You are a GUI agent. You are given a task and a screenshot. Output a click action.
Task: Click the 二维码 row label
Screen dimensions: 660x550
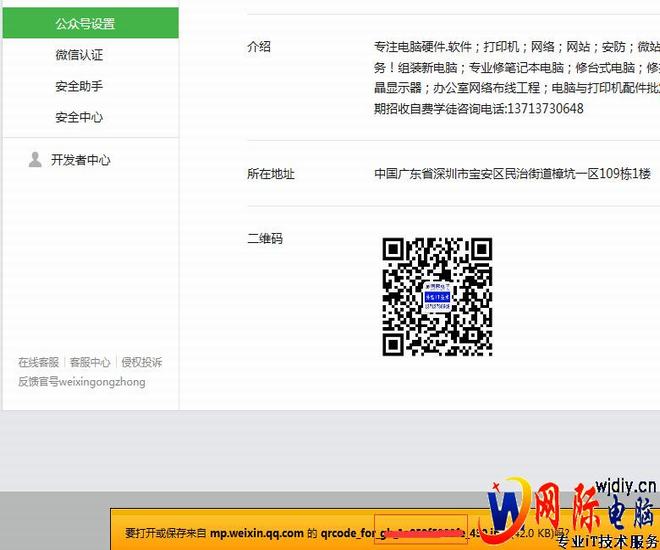click(265, 238)
